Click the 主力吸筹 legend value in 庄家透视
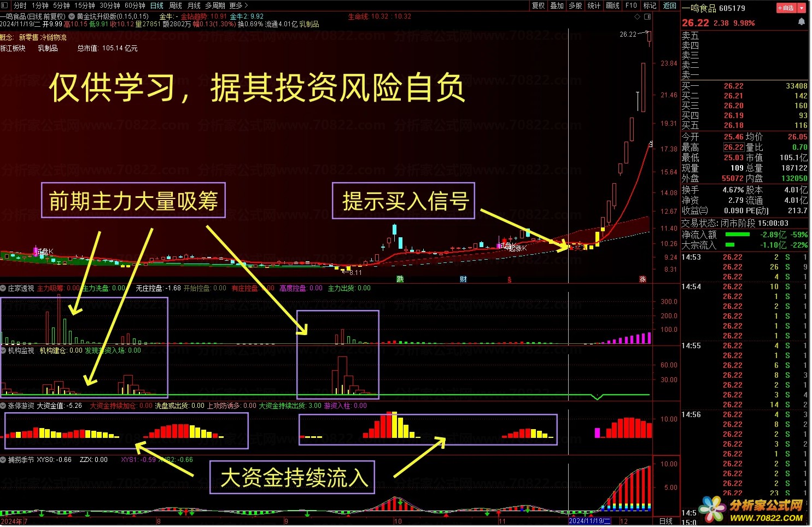812x527 pixels. [59, 288]
